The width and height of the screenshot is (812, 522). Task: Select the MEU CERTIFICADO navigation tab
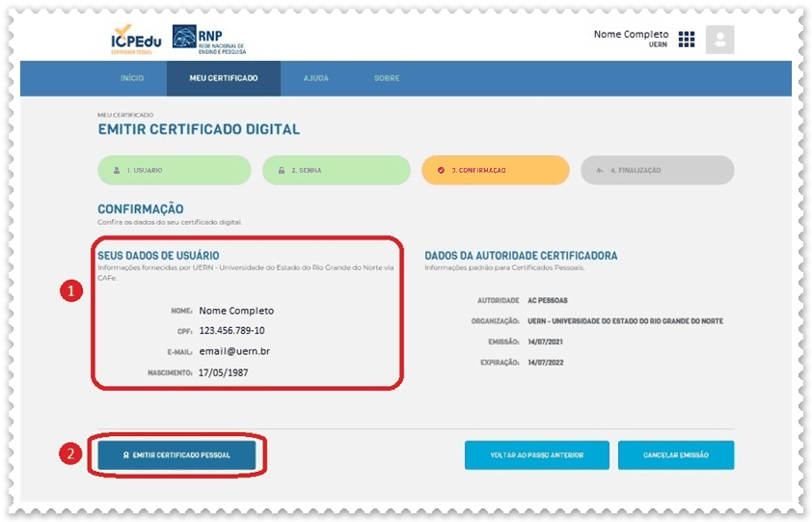[224, 78]
